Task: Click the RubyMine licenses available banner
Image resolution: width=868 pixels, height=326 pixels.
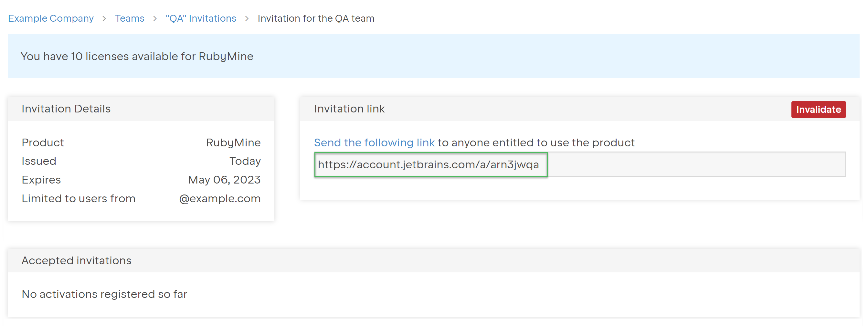Action: pyautogui.click(x=137, y=56)
